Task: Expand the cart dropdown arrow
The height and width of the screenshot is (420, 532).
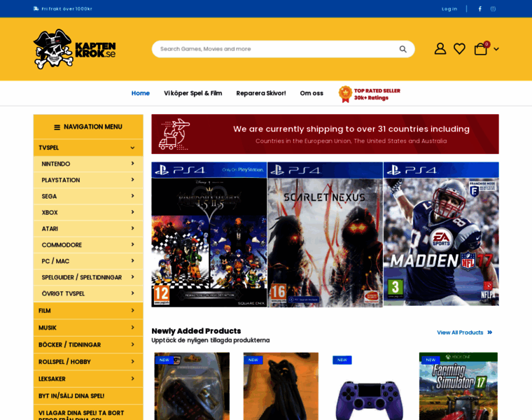Action: pos(496,49)
